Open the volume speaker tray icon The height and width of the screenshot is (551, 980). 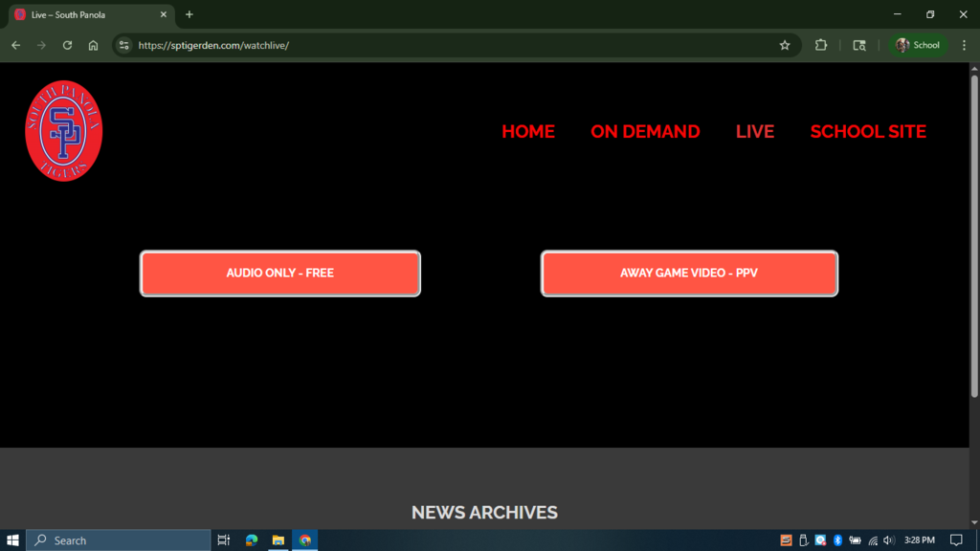pyautogui.click(x=889, y=540)
